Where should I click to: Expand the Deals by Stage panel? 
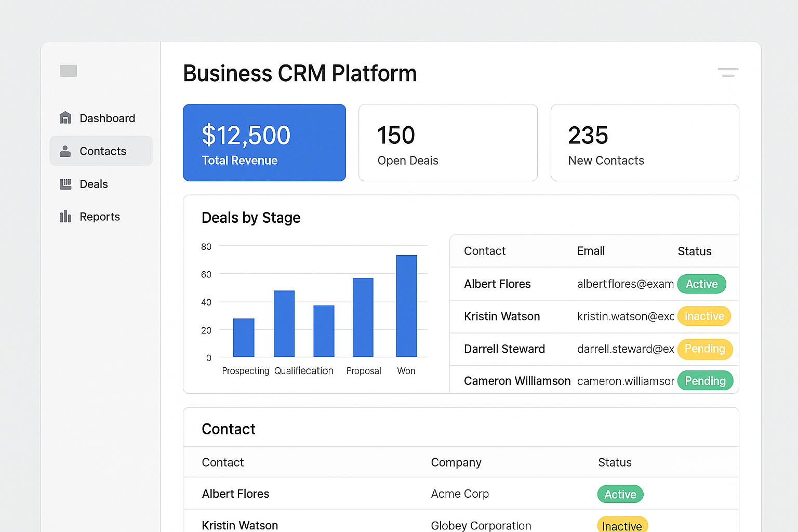tap(251, 218)
